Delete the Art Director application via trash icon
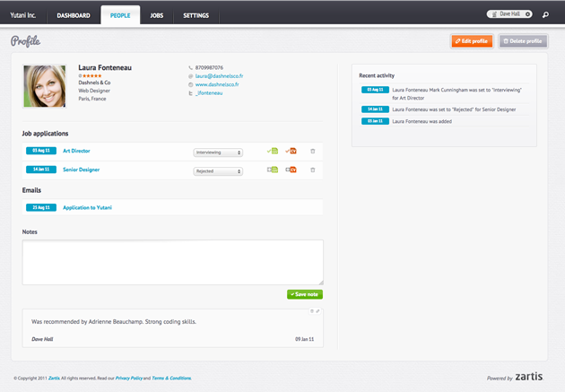 313,152
